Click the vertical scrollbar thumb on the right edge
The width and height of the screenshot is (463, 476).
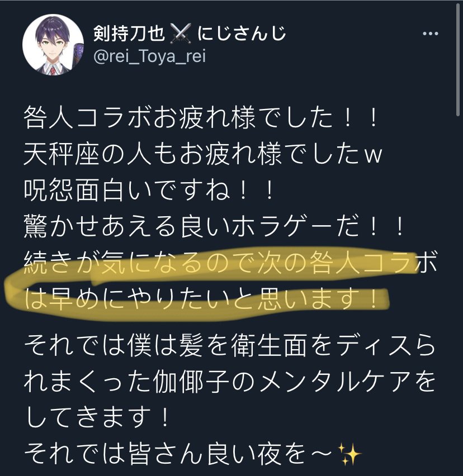point(458,59)
